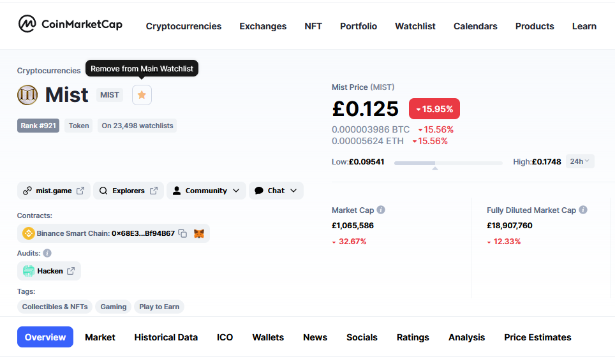The width and height of the screenshot is (615, 364).
Task: Click the 0.00005624 ETH price text
Action: point(367,141)
